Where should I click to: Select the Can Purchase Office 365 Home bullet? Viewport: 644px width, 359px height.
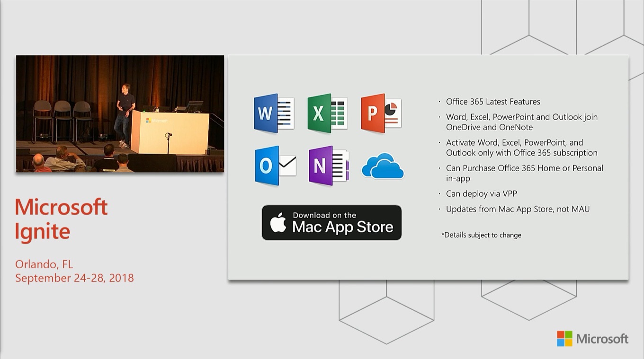coord(524,173)
